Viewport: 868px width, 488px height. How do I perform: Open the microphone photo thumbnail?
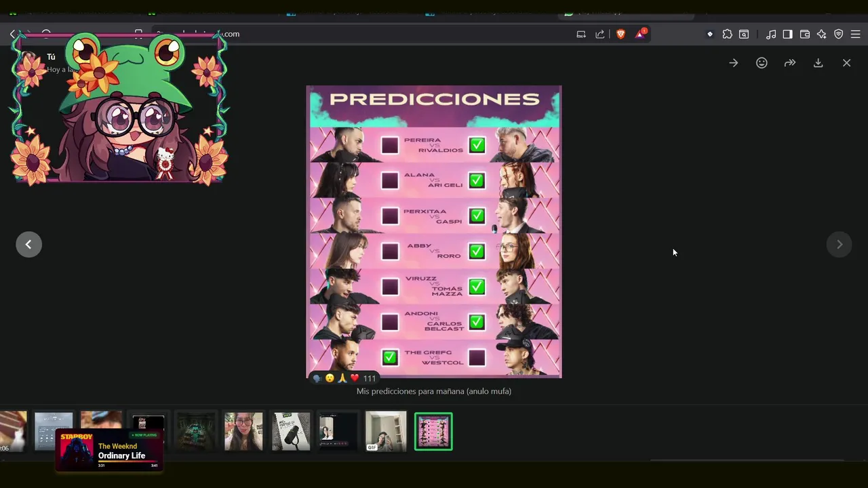point(291,431)
